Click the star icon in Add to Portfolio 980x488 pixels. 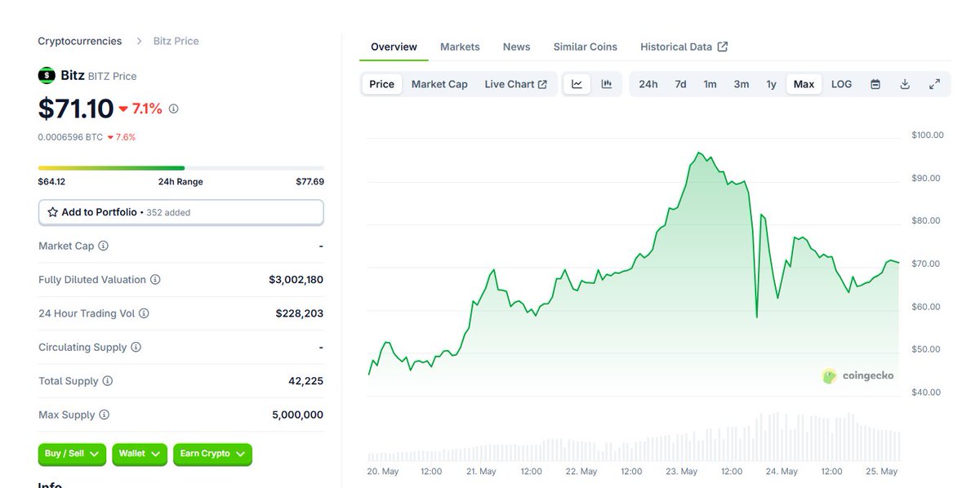(x=53, y=212)
